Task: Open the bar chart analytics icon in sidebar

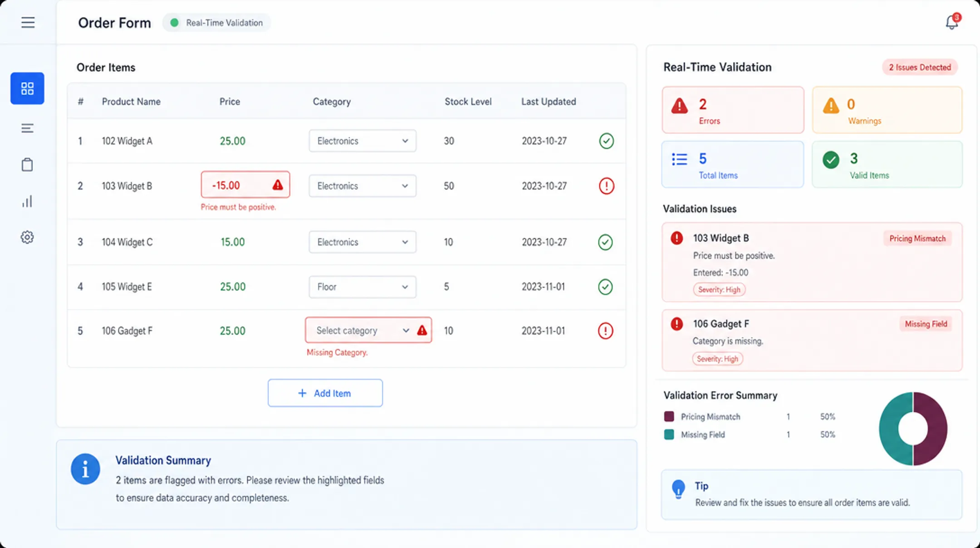Action: (x=27, y=201)
